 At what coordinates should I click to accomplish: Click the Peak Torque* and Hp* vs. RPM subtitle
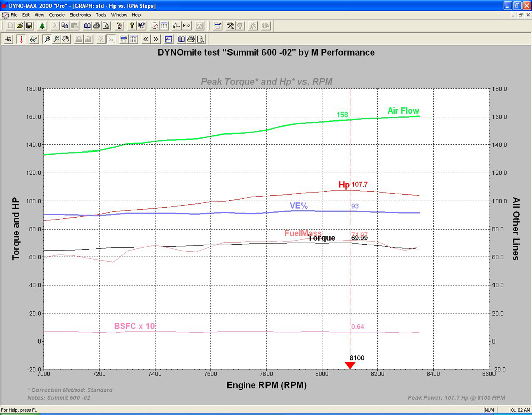[267, 82]
